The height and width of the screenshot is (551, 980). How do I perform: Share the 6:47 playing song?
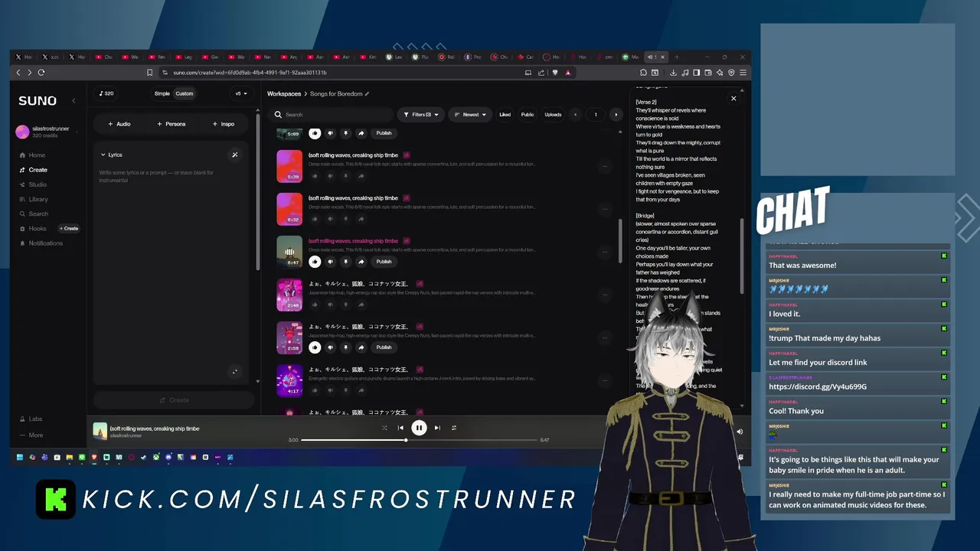pyautogui.click(x=361, y=262)
